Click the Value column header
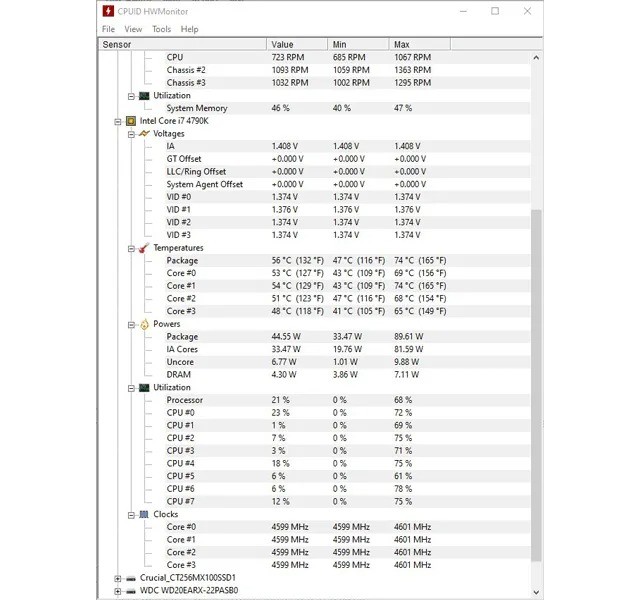This screenshot has height=600, width=640. pyautogui.click(x=297, y=44)
